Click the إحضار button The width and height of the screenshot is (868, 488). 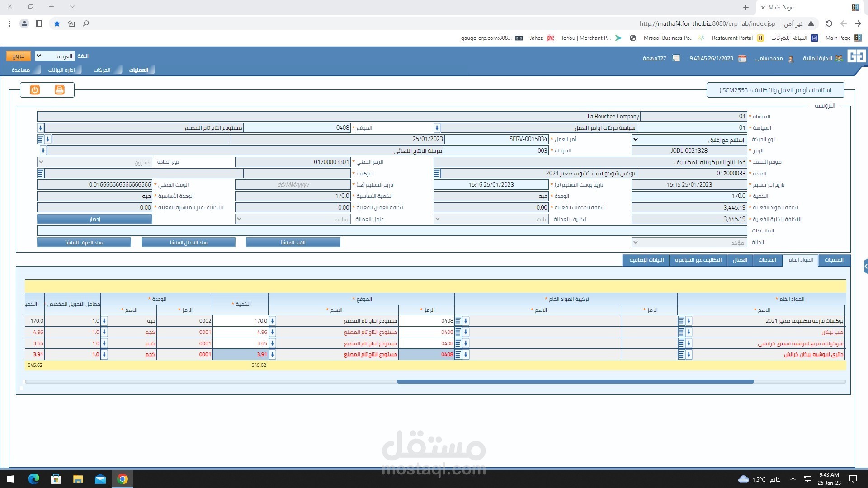[94, 219]
